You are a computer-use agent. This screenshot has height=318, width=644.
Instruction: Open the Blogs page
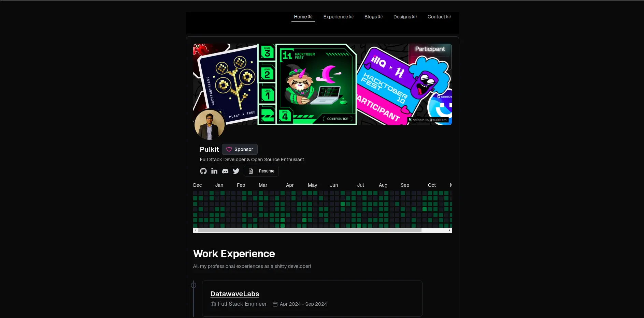pos(373,17)
